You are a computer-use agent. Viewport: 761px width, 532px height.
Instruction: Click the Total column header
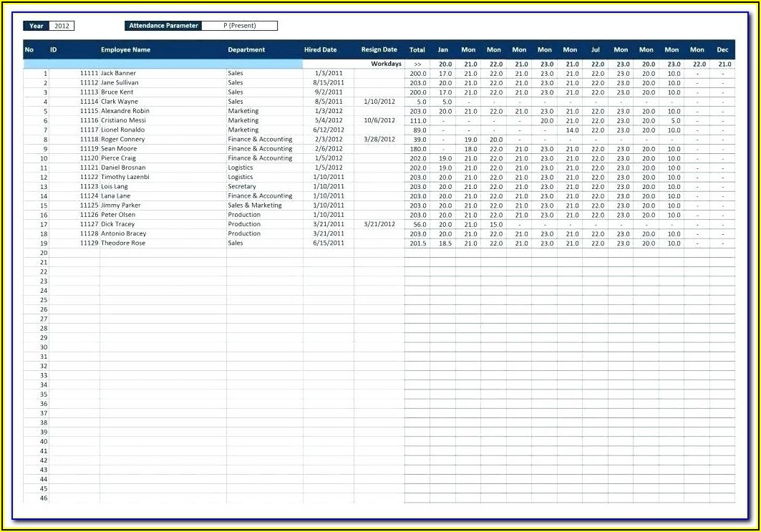(417, 50)
